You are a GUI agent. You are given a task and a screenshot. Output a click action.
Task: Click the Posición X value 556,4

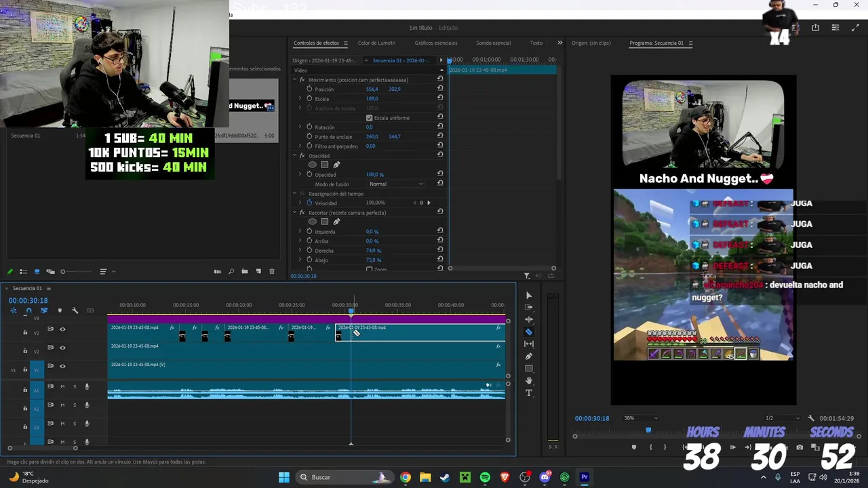(x=372, y=89)
